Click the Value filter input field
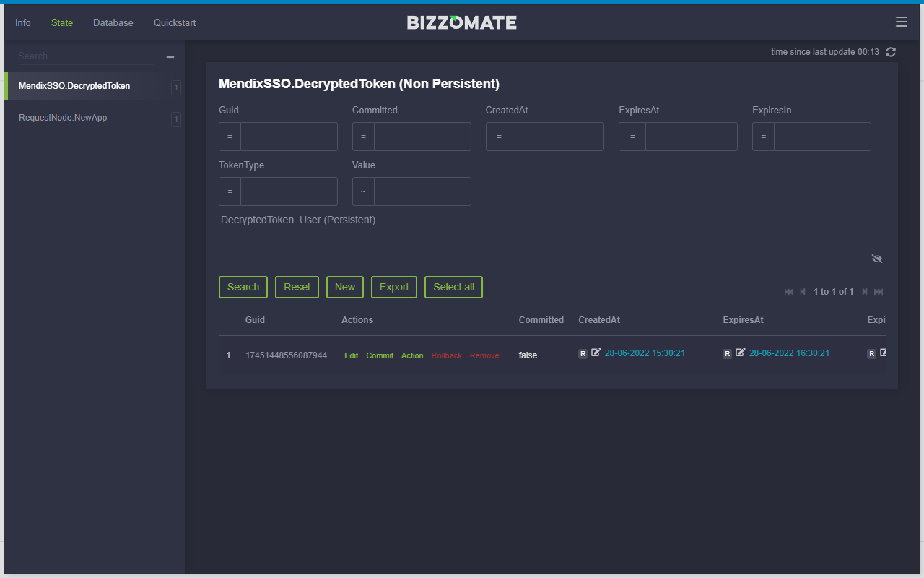 point(422,191)
